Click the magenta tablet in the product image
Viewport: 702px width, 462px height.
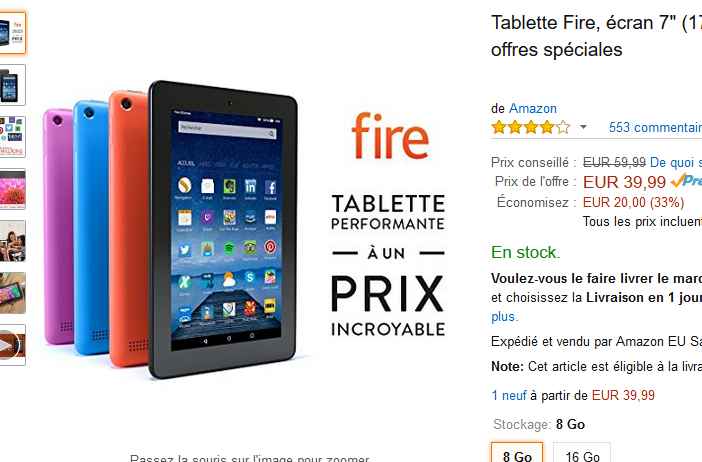pyautogui.click(x=59, y=226)
